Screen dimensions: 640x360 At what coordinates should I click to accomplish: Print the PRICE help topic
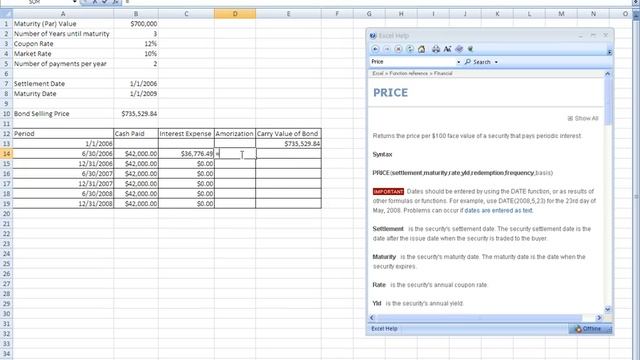pos(436,49)
